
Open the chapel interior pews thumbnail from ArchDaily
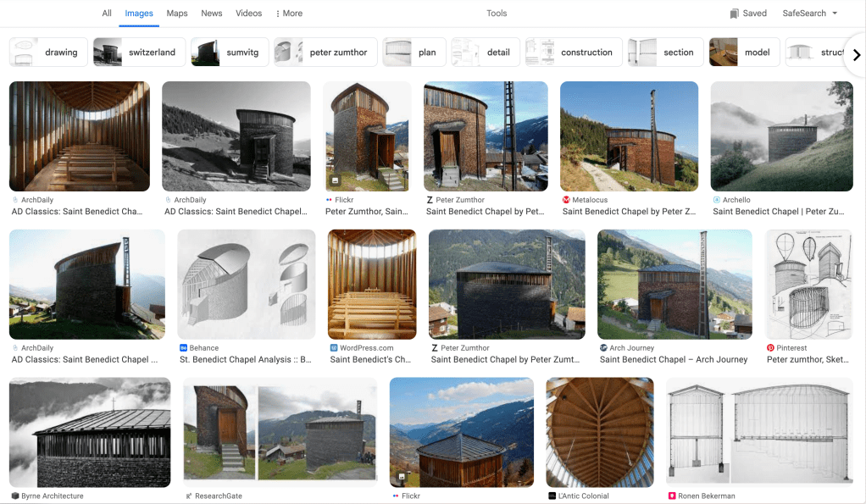[x=79, y=136]
